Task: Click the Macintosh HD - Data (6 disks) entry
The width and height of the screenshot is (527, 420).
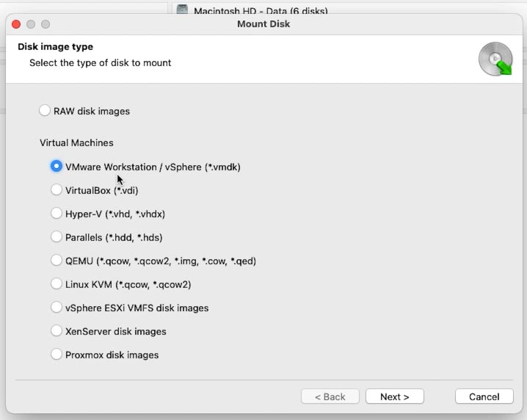Action: pos(261,11)
